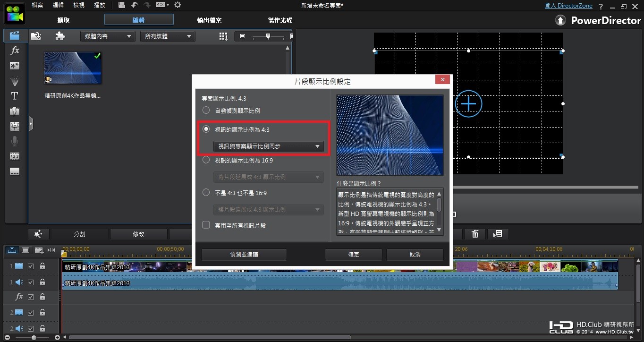Open help with the question mark icon
This screenshot has height=342, width=644.
pyautogui.click(x=602, y=6)
